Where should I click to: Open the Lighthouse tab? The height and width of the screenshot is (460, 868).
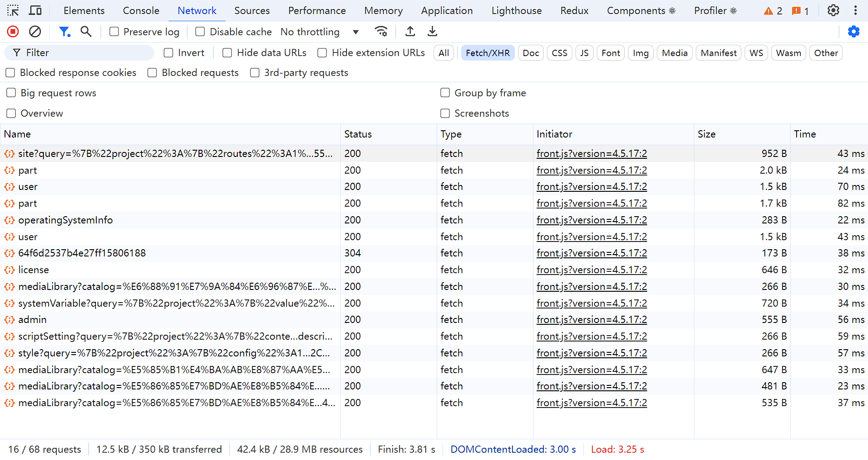click(x=516, y=10)
